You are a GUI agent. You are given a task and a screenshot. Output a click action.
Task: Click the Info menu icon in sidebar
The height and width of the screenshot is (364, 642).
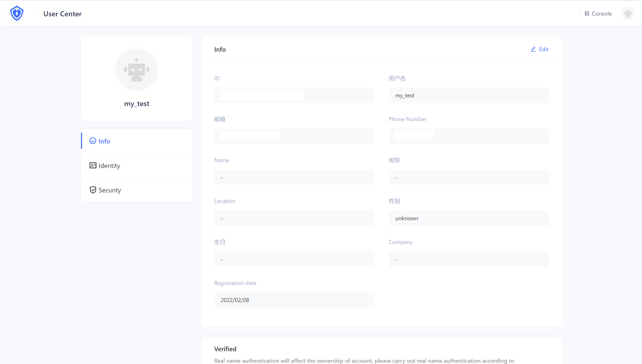tap(93, 141)
